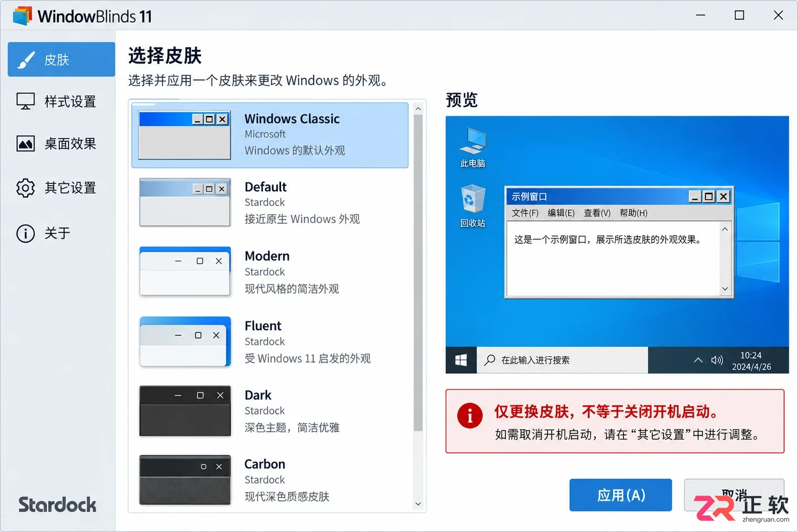Open 文件(F) menu in 示例窗口
Viewport: 798px width, 532px height.
tap(525, 213)
